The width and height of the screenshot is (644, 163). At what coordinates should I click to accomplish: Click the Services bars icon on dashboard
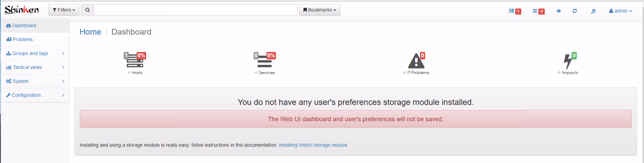[264, 61]
